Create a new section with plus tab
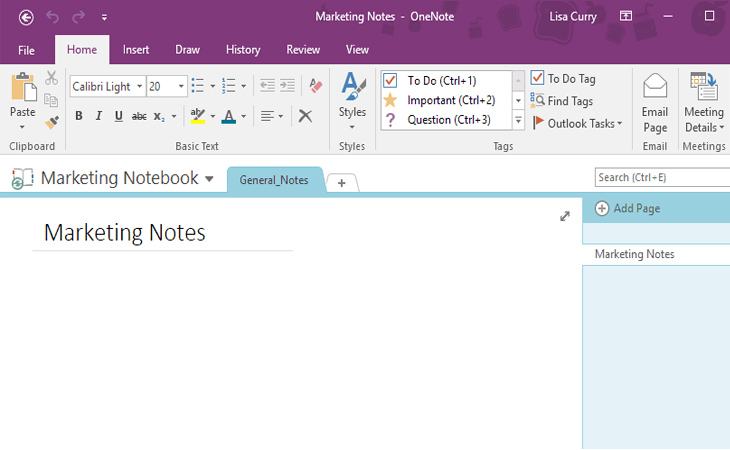The height and width of the screenshot is (450, 730). [342, 183]
